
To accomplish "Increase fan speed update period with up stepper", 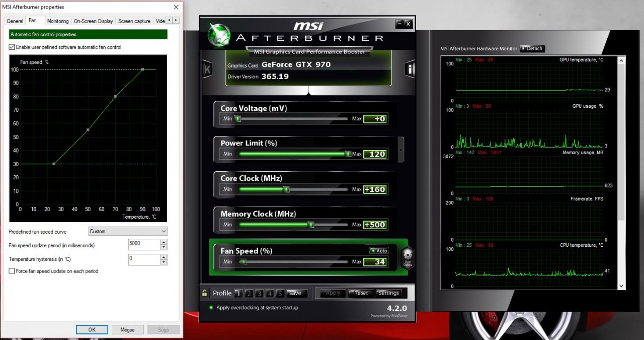I will [164, 242].
